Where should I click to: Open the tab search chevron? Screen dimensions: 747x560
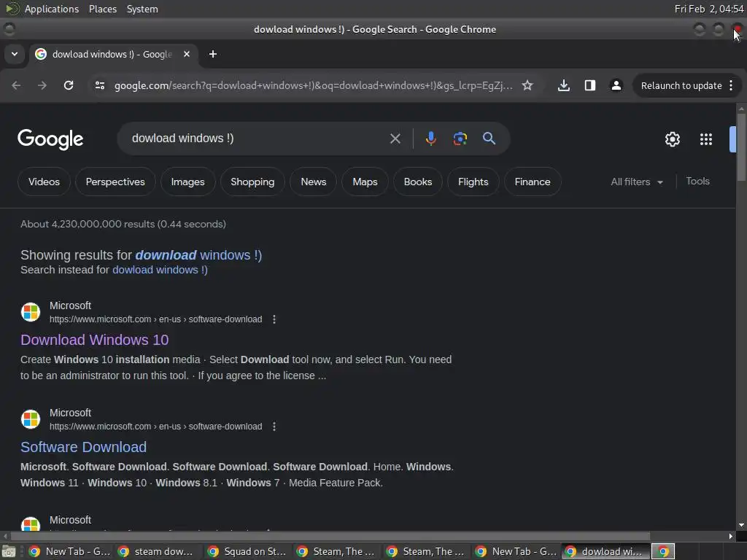15,54
